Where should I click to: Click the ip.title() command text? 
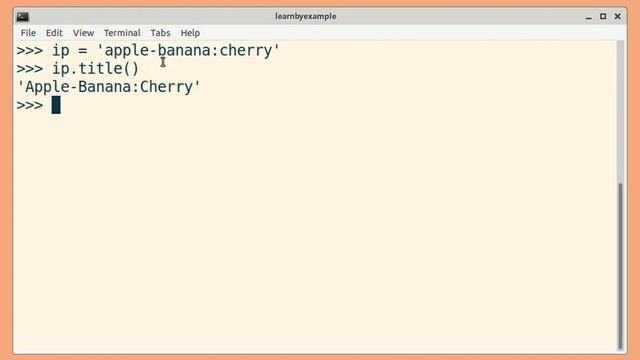(x=96, y=69)
